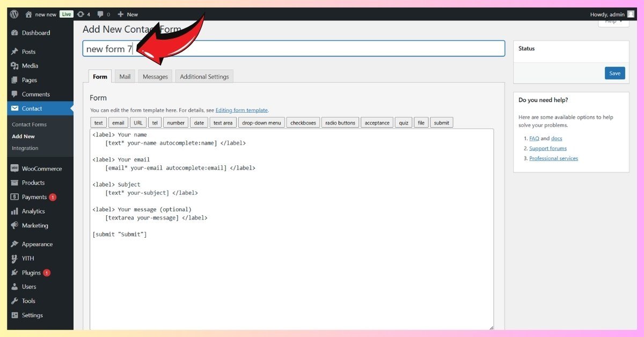Click the 'date' tag generator button
Image resolution: width=644 pixels, height=337 pixels.
[x=199, y=123]
